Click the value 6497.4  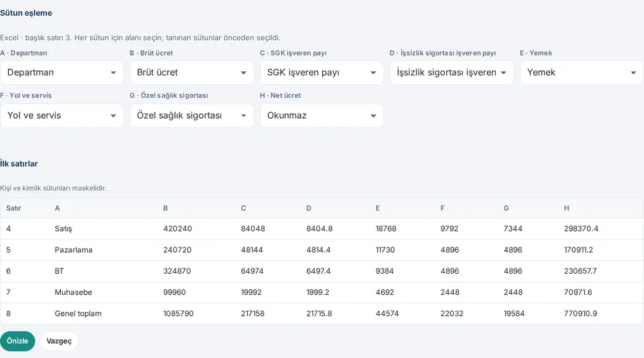pyautogui.click(x=318, y=271)
